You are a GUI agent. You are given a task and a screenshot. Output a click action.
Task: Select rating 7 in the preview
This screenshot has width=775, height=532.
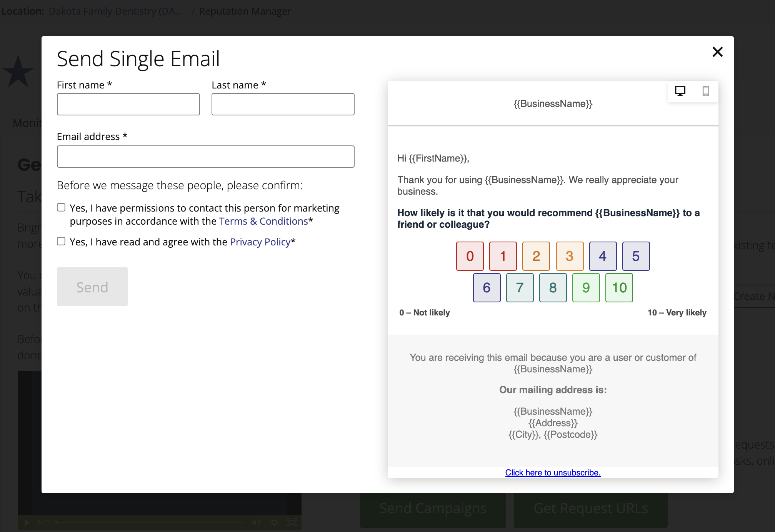520,288
